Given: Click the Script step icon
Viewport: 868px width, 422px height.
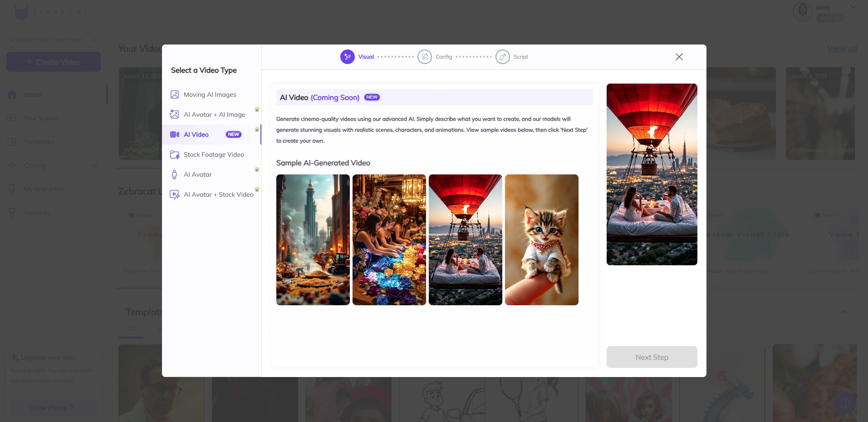Looking at the screenshot, I should click(x=503, y=57).
